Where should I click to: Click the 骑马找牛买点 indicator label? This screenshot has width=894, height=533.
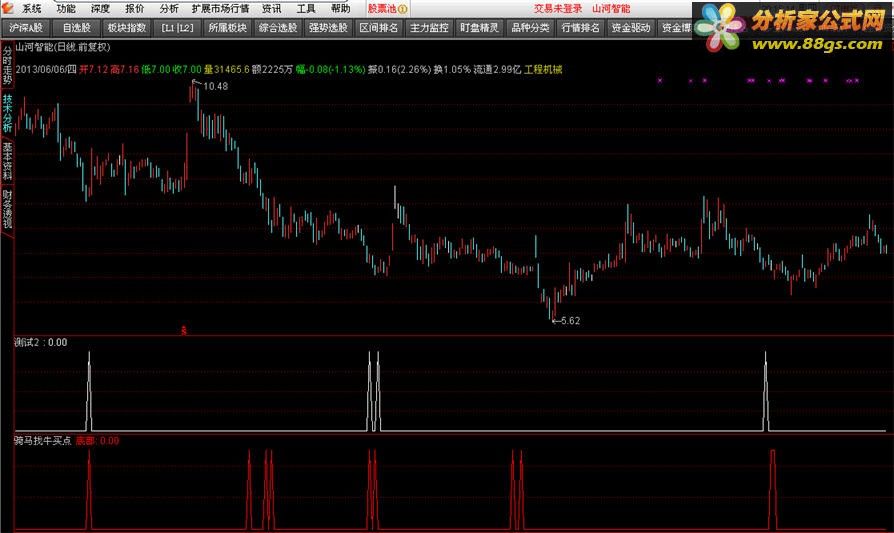(43, 441)
